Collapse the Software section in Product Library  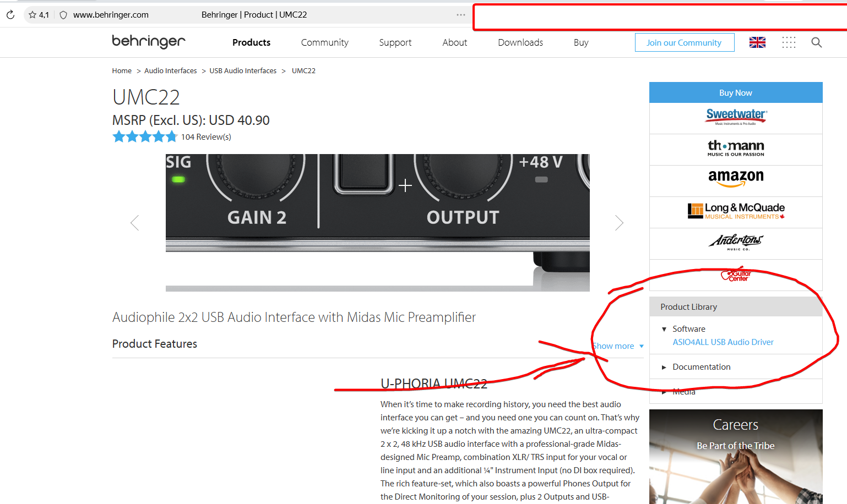tap(683, 329)
